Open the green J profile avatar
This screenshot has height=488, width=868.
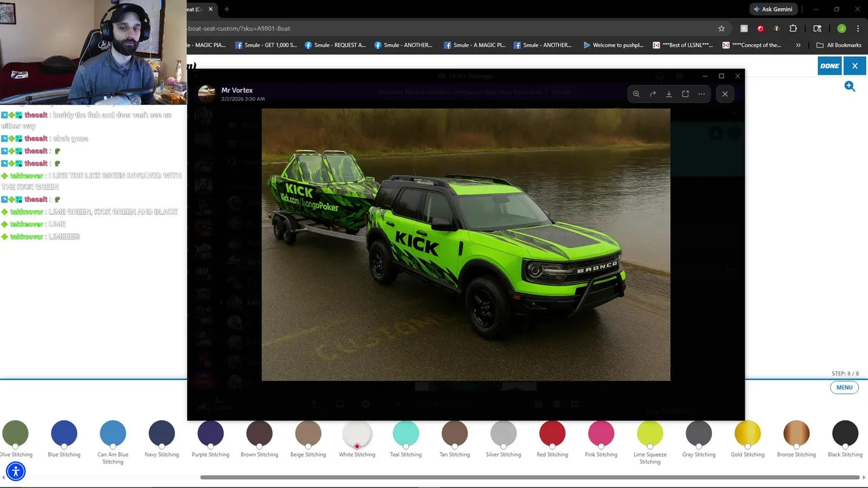842,28
